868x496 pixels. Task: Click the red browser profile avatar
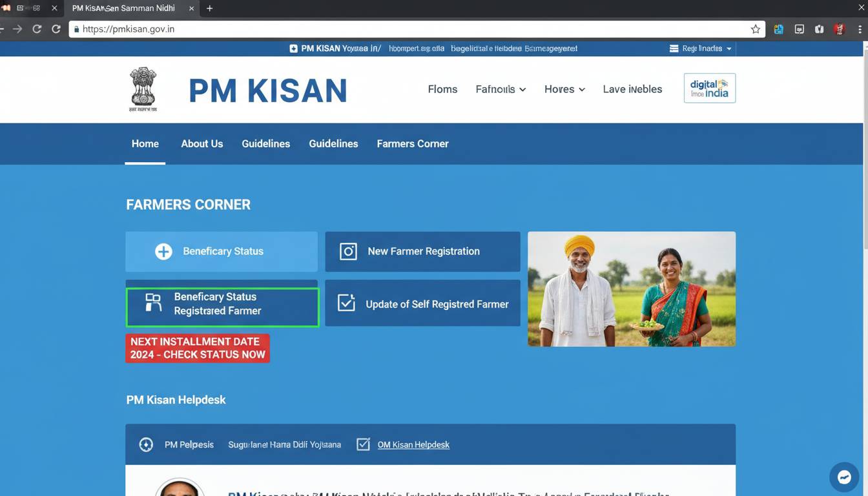839,29
